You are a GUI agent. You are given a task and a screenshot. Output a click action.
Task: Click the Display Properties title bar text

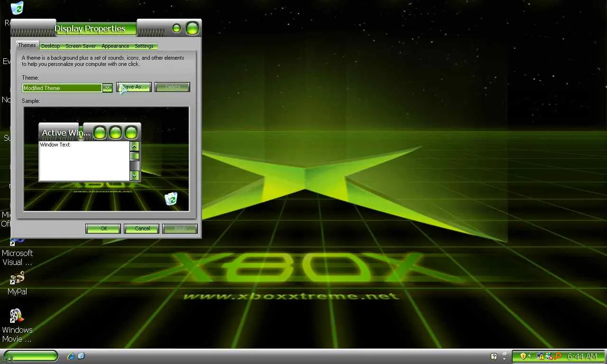pyautogui.click(x=90, y=28)
